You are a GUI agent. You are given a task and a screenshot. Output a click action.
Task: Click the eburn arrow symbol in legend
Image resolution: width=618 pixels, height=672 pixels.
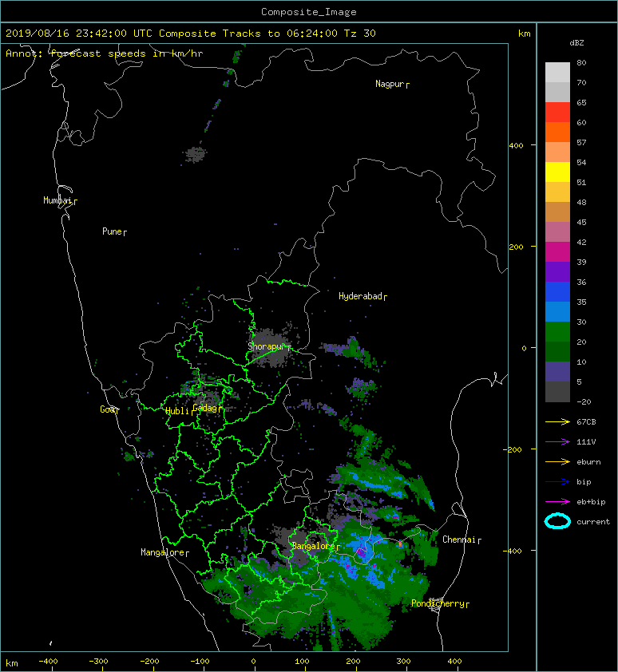(x=557, y=461)
